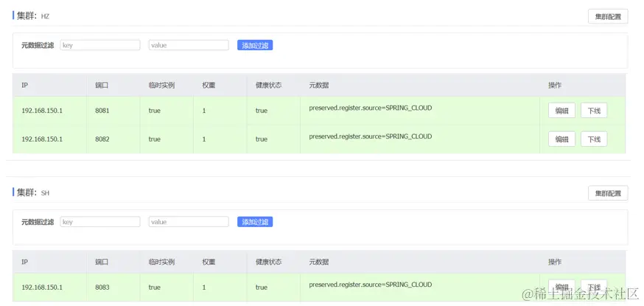Open 集群配置 for the HZ cluster

[x=608, y=16]
